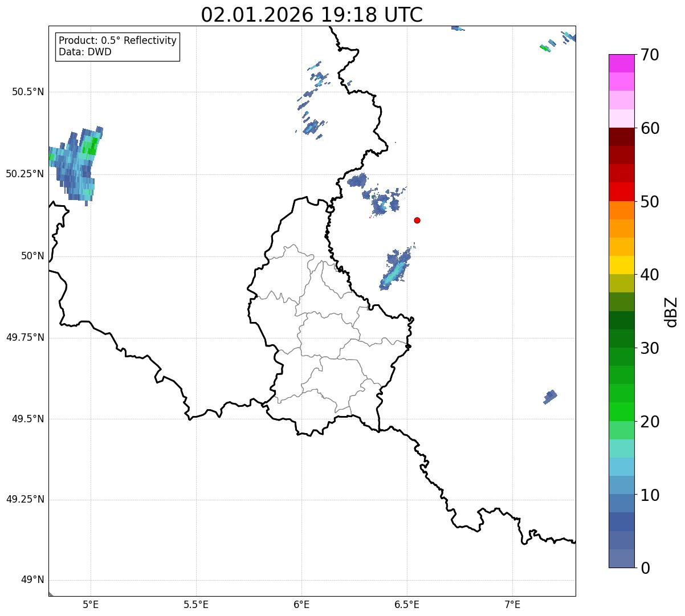
Task: Click the magenta top swatch of colorbar
Action: point(622,63)
